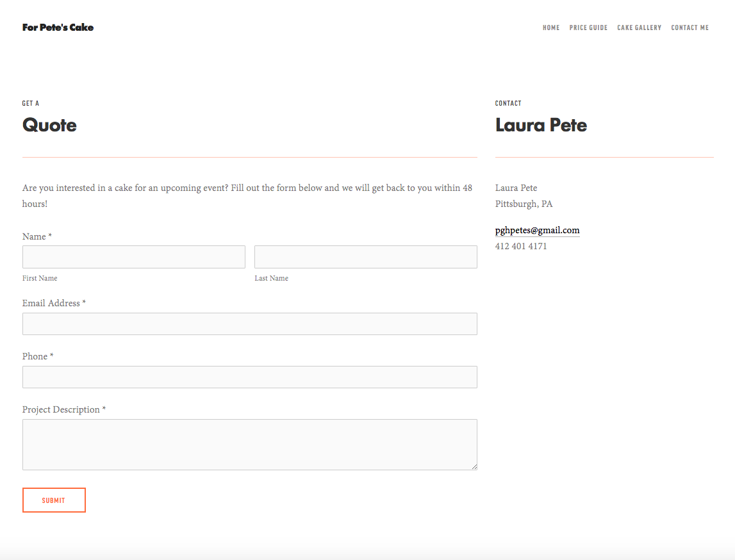Click 'Laura Pete' name above Pittsburgh address
Screen dimensions: 735x560
(x=516, y=188)
